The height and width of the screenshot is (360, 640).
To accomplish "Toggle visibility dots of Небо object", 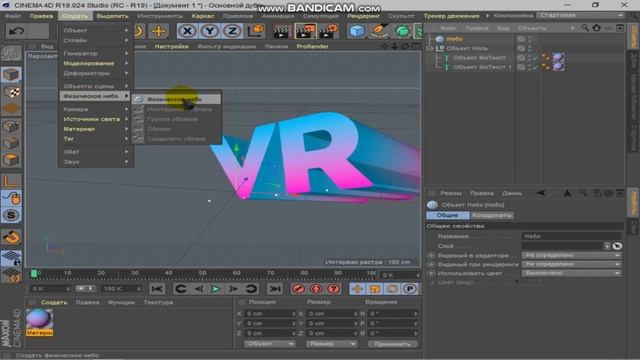I will pos(530,39).
